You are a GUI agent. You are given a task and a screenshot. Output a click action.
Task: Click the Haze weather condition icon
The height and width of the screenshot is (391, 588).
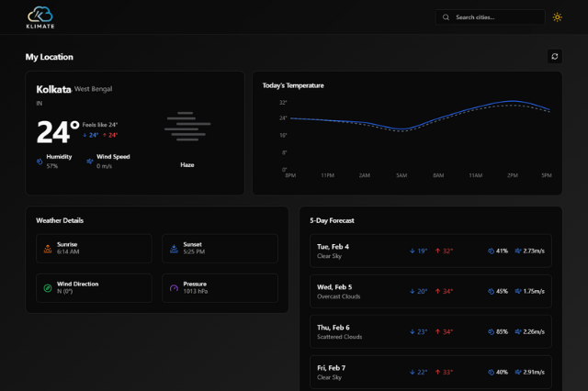187,128
